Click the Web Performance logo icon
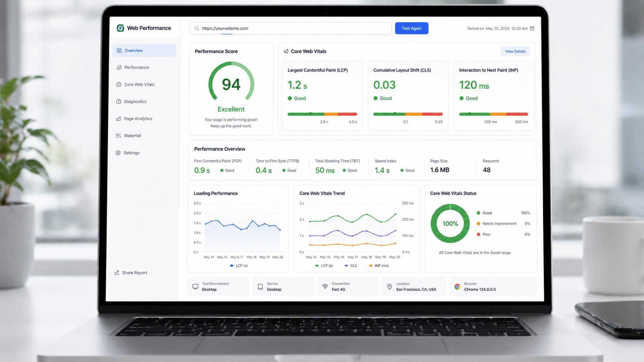 [x=120, y=28]
